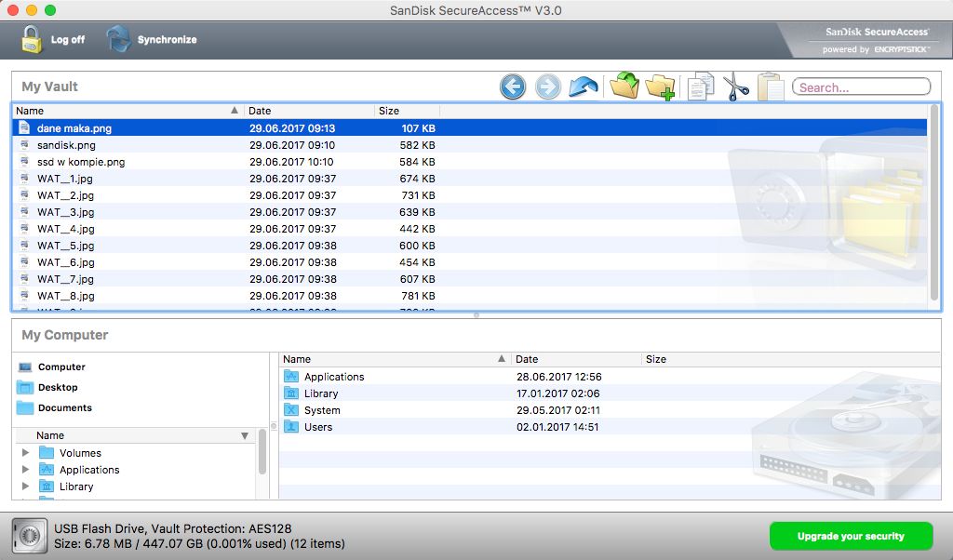Screen dimensions: 953x560
Task: Click the Log off label
Action: tap(67, 39)
